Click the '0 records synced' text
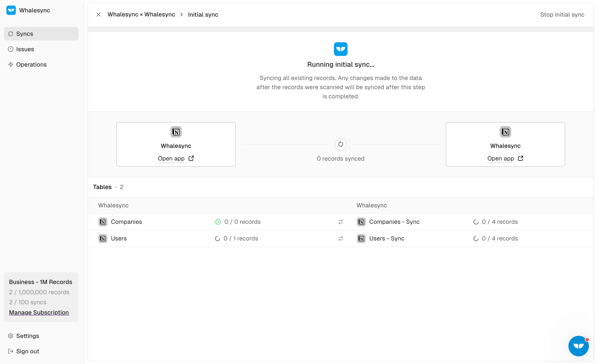Viewport: 597px width, 364px height. [x=341, y=159]
